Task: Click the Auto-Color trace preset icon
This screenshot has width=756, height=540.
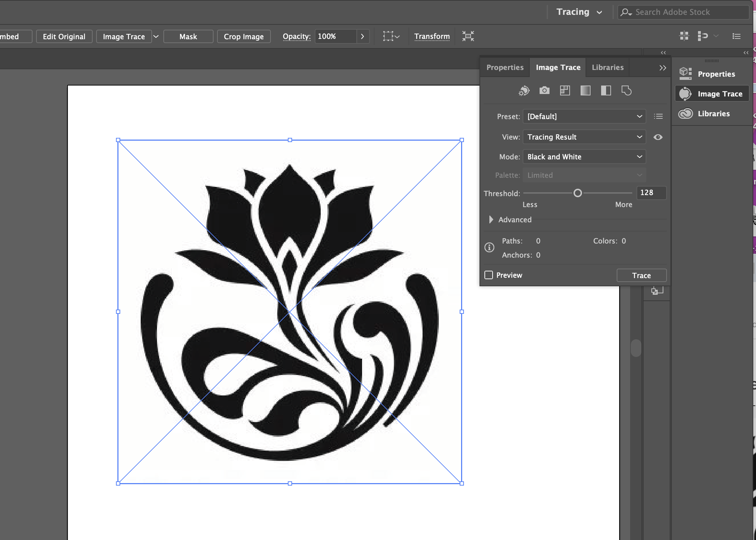Action: 524,91
